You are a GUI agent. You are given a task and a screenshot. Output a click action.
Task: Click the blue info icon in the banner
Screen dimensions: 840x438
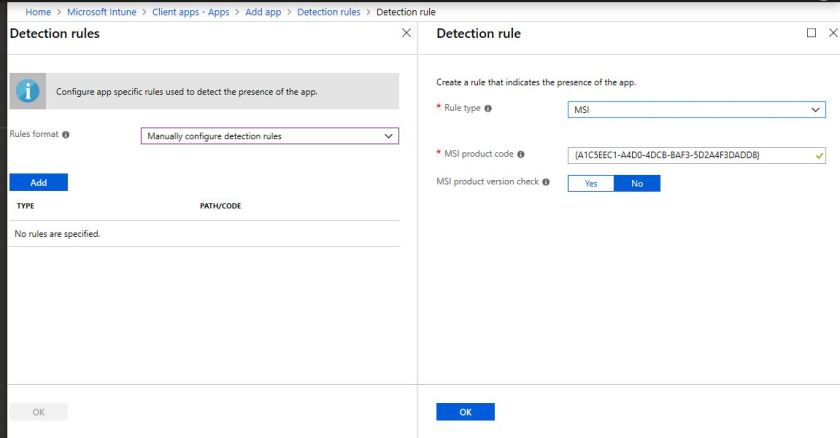point(29,91)
